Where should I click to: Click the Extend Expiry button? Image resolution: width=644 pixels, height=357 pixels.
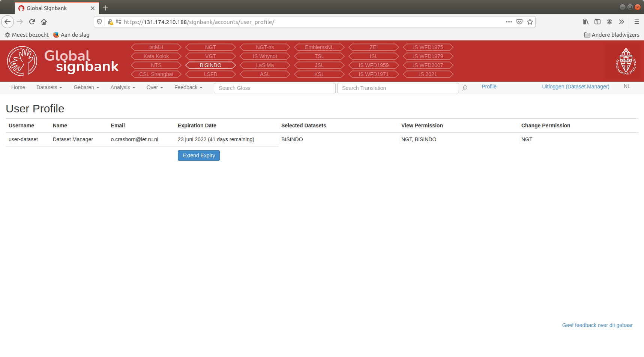coord(198,155)
